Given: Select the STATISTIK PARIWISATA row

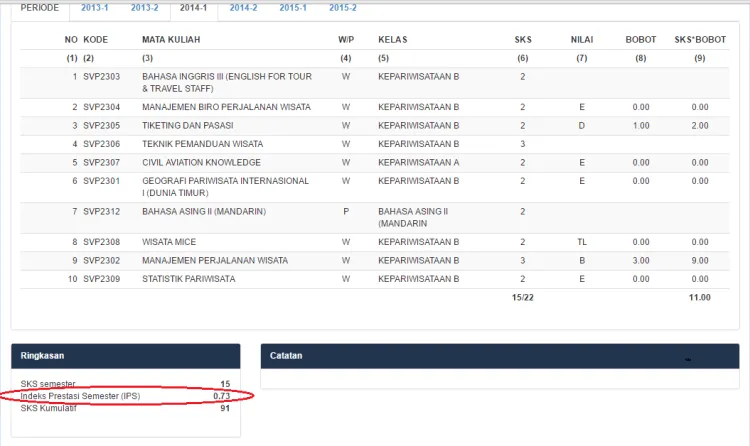Looking at the screenshot, I should 375,279.
